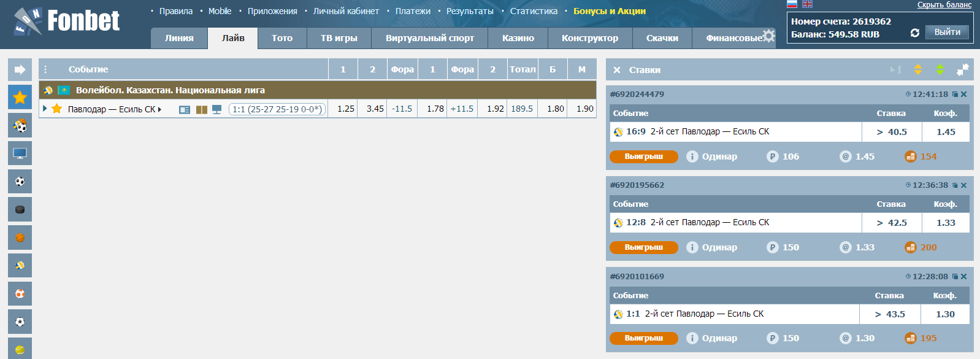Expand the Павлодар — Есиль СК row triangle
This screenshot has width=980, height=359.
pyautogui.click(x=45, y=109)
